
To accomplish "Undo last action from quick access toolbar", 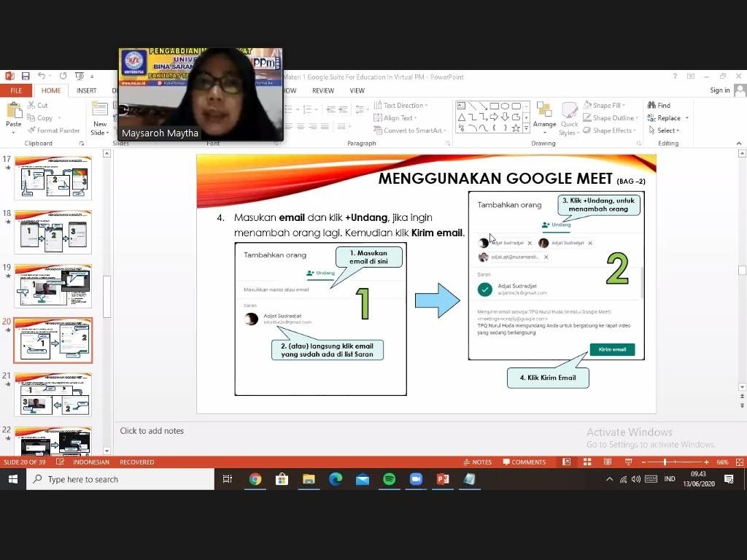I will click(42, 76).
